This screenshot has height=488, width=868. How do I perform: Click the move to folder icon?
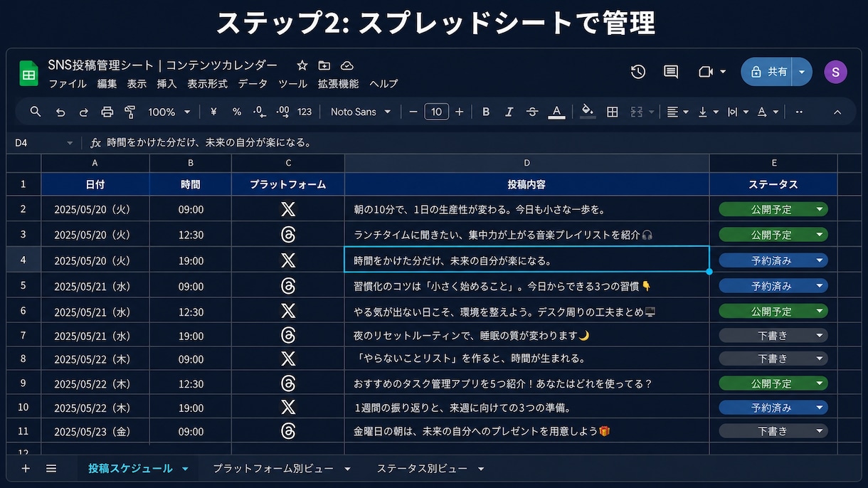click(324, 65)
